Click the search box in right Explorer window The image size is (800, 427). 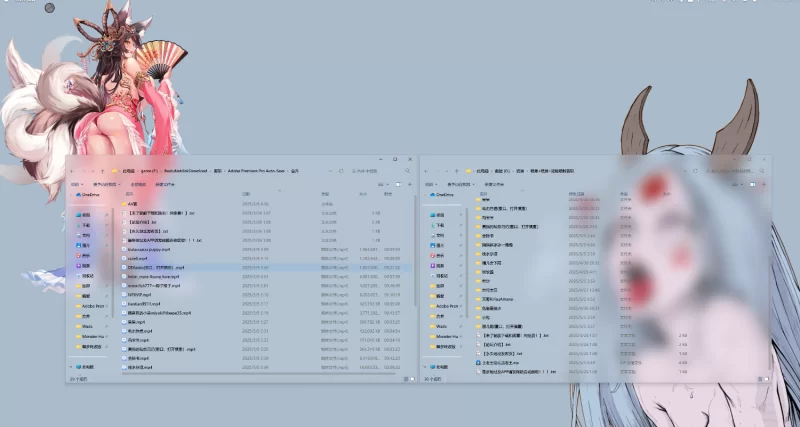coord(735,171)
